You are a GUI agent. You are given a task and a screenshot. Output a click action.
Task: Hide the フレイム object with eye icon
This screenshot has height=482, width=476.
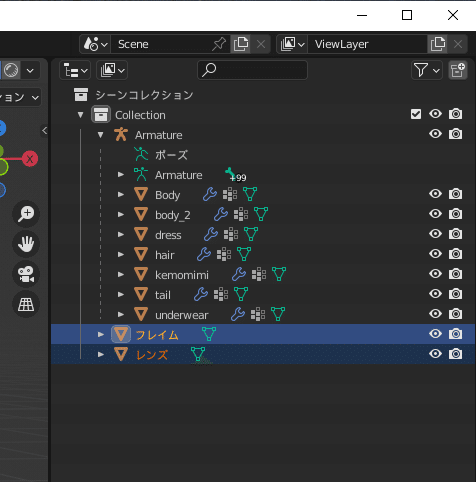click(x=435, y=334)
